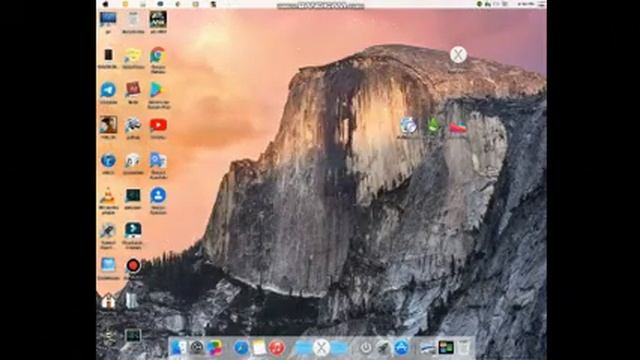The height and width of the screenshot is (360, 640).
Task: Open the Apple menu in menu bar
Action: [x=105, y=4]
